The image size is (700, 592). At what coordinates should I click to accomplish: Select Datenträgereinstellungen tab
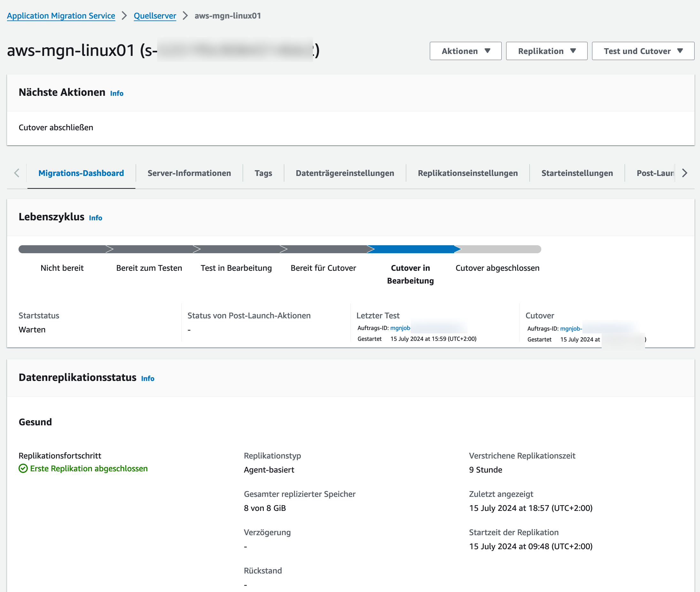pos(345,173)
